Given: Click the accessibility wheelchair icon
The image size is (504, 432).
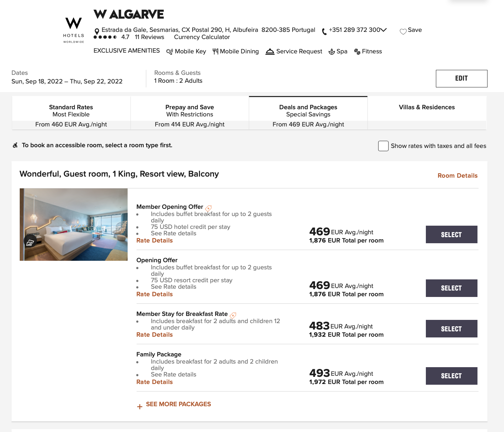Looking at the screenshot, I should pos(15,145).
